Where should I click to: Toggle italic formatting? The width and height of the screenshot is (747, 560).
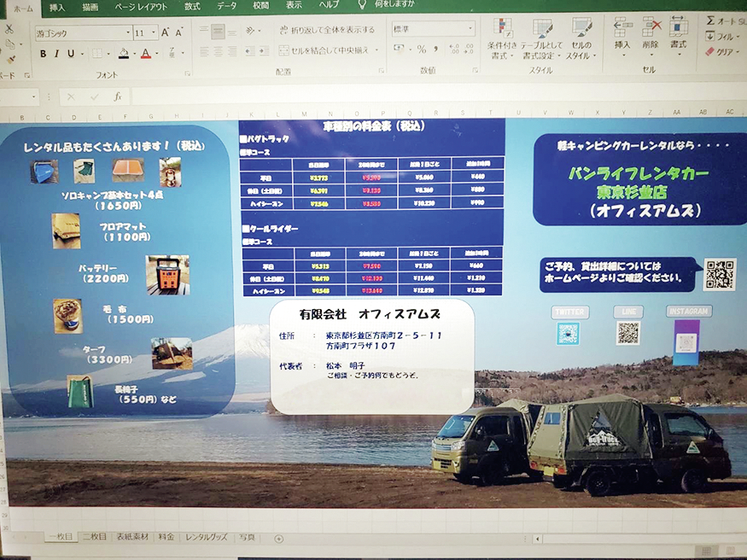click(x=56, y=53)
